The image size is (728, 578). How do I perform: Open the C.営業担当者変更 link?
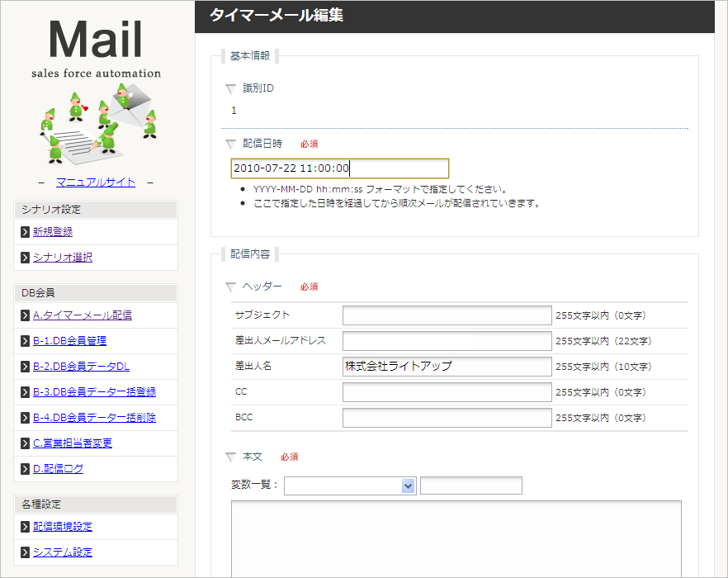pos(73,443)
